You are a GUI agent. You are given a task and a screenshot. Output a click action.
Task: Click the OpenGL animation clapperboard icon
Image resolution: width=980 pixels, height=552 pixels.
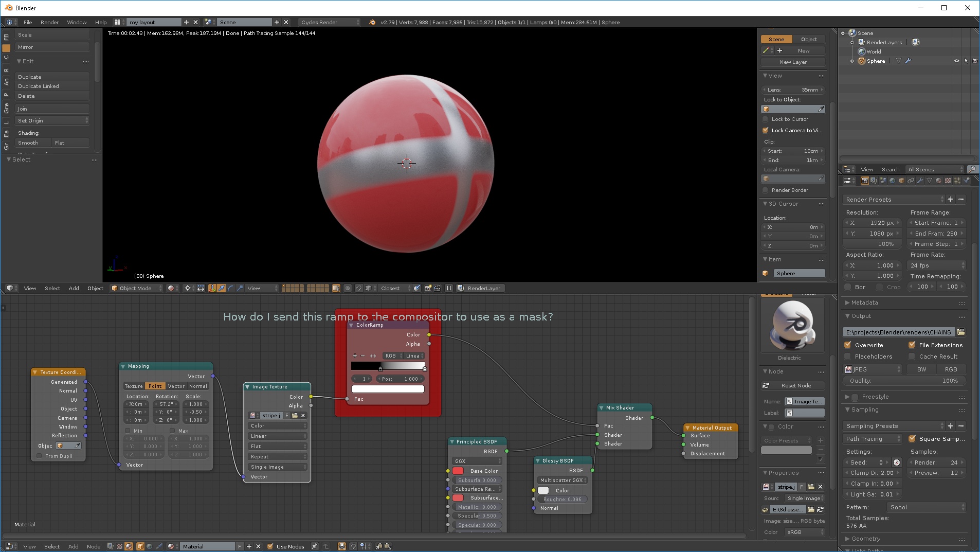(437, 288)
